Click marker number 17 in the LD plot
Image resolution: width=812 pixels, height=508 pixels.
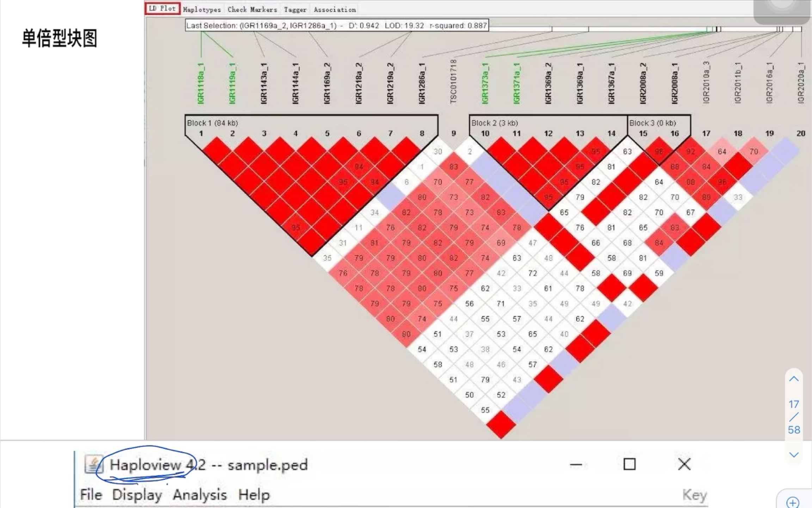point(706,133)
